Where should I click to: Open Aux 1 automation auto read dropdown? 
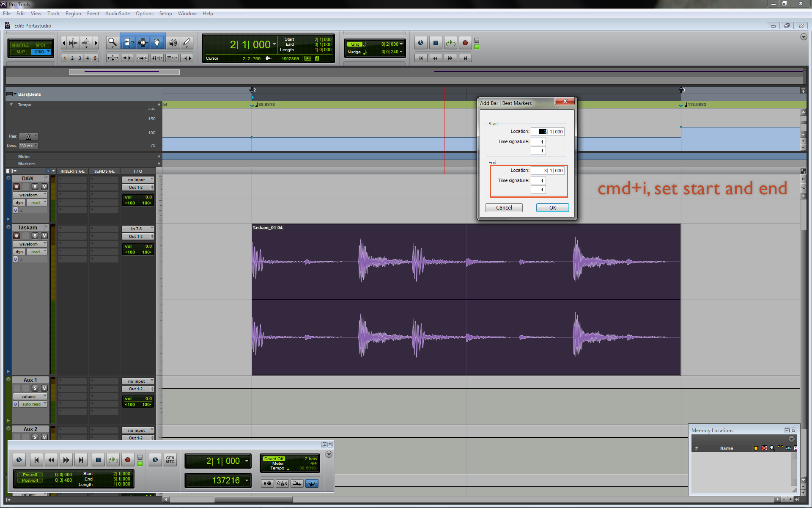[x=33, y=404]
